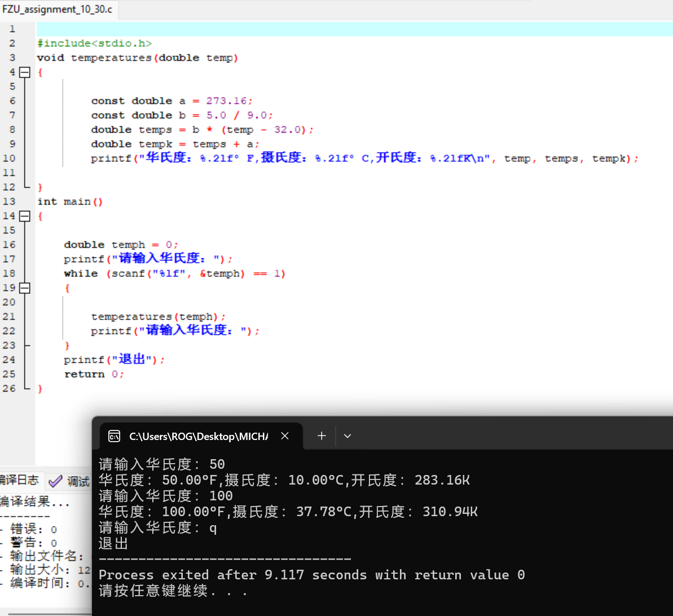Click the 'void temperatures(double temp)' declaration
The image size is (673, 616).
pos(137,58)
